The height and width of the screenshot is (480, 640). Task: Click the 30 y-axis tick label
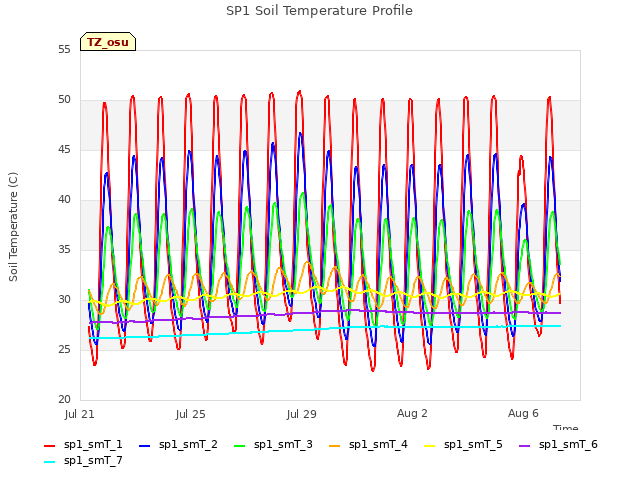click(64, 300)
